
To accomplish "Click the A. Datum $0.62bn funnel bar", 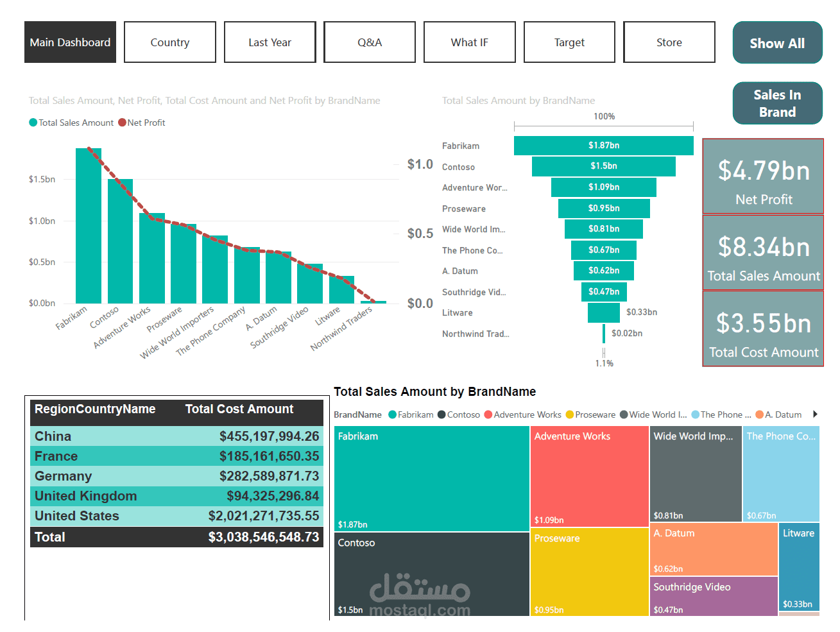I will pos(604,271).
